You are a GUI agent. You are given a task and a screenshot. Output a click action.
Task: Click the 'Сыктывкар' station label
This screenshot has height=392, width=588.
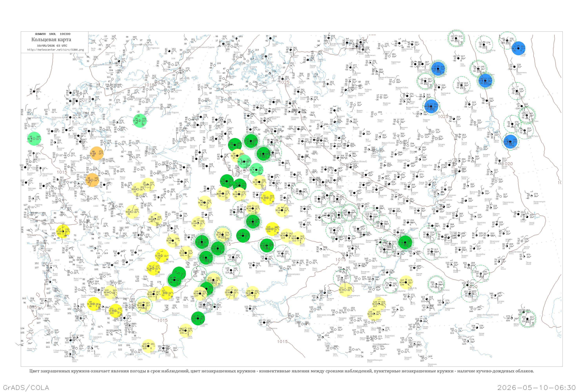(x=446, y=93)
